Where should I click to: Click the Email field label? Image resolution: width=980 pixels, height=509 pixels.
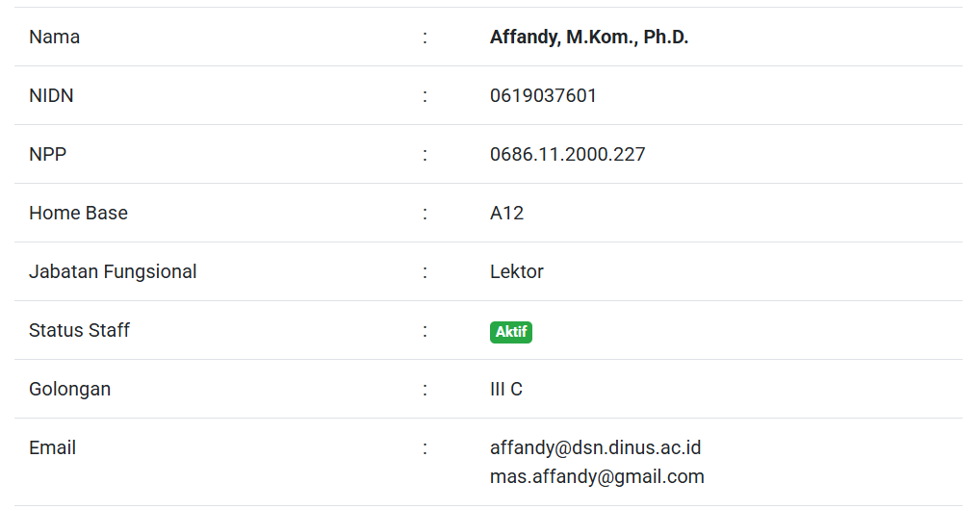[52, 447]
